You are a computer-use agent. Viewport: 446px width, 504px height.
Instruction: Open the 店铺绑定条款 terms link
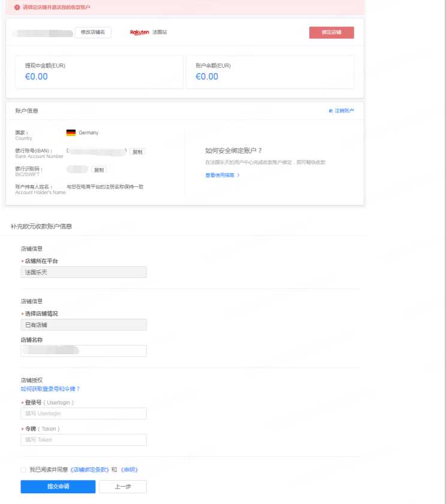pyautogui.click(x=89, y=470)
